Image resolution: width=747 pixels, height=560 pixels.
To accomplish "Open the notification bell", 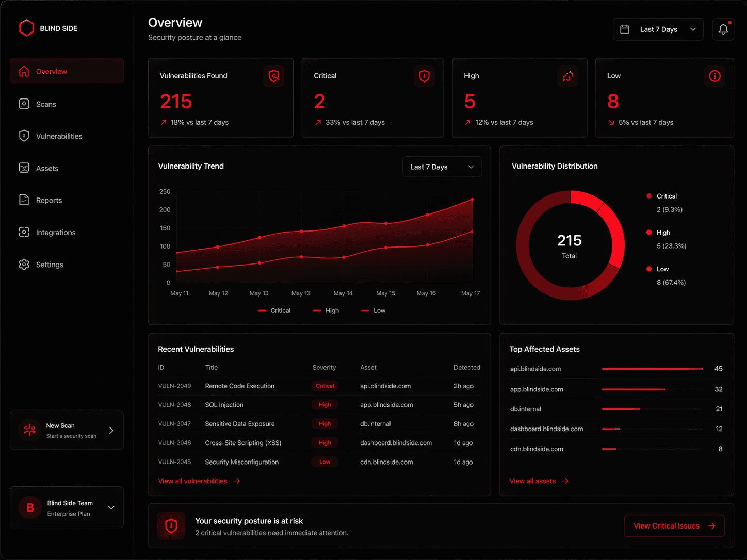I will click(x=723, y=29).
